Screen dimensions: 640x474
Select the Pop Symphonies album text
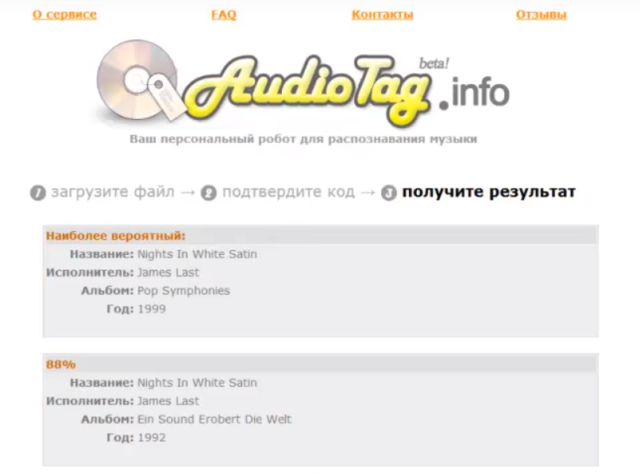tap(184, 291)
